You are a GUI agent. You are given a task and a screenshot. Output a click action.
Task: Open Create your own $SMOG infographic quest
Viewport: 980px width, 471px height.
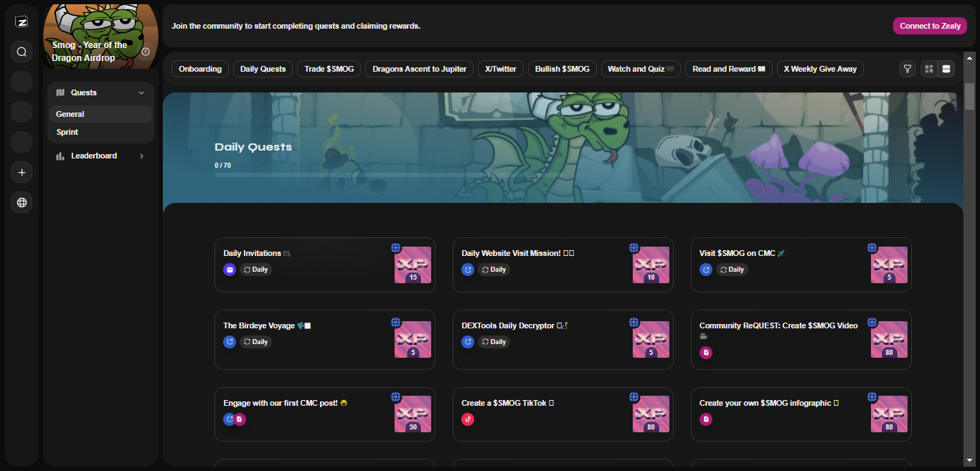coord(801,414)
